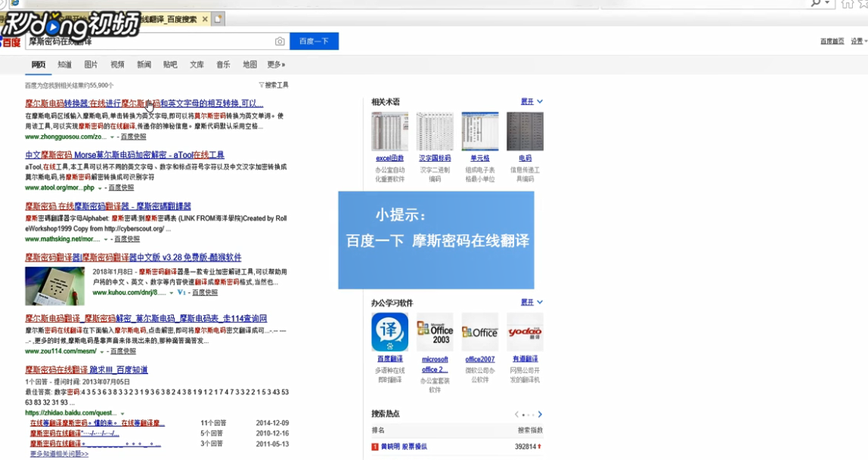Select the 知道 tab

[65, 65]
